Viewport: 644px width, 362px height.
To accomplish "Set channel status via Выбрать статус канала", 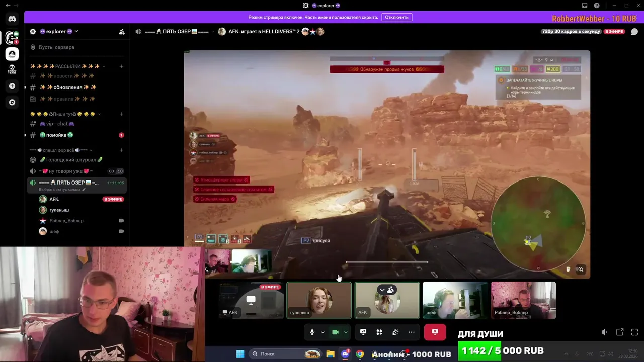I will (62, 190).
